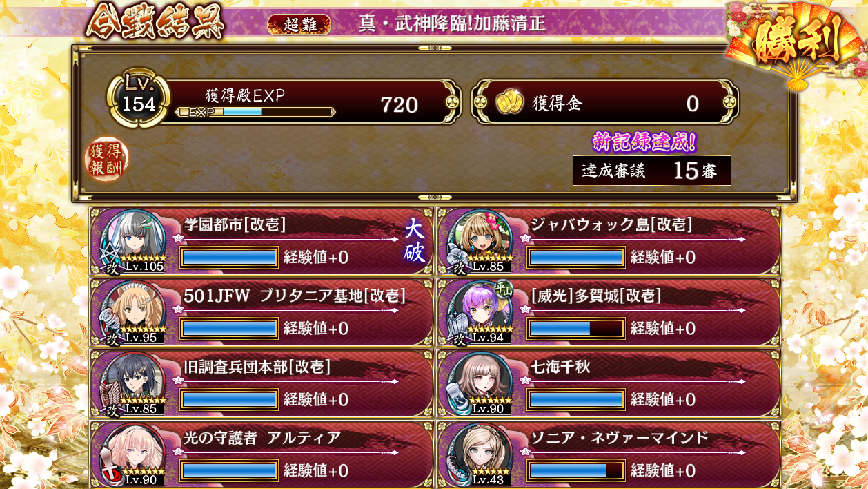Open the 501JFW ブリタニア基地 character portrait

pos(133,311)
